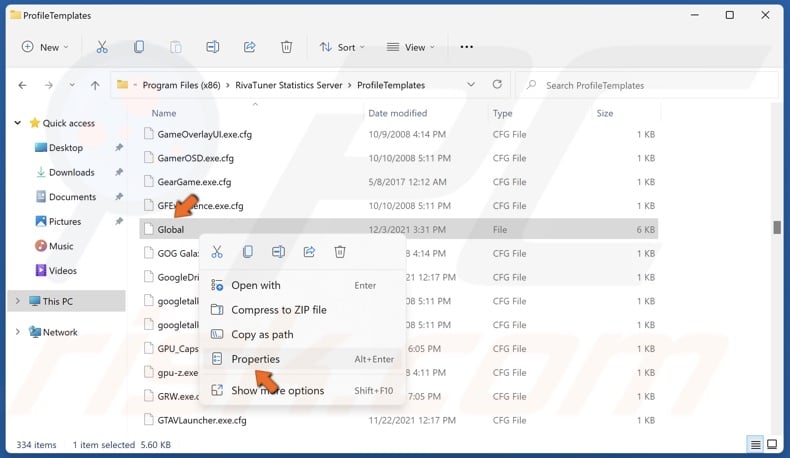Viewport: 790px width, 458px height.
Task: Select Documents in Quick access
Action: tap(72, 197)
